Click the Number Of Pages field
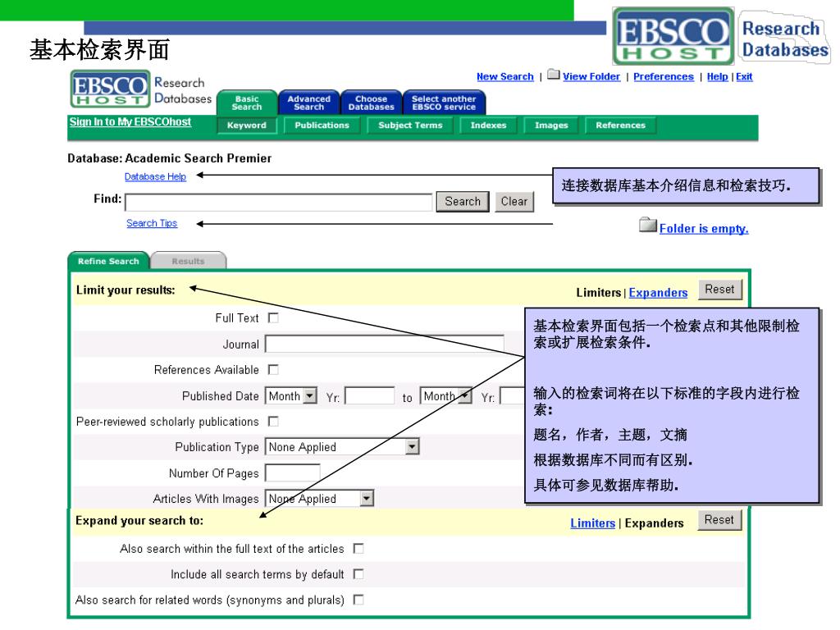Image resolution: width=840 pixels, height=630 pixels. point(293,473)
